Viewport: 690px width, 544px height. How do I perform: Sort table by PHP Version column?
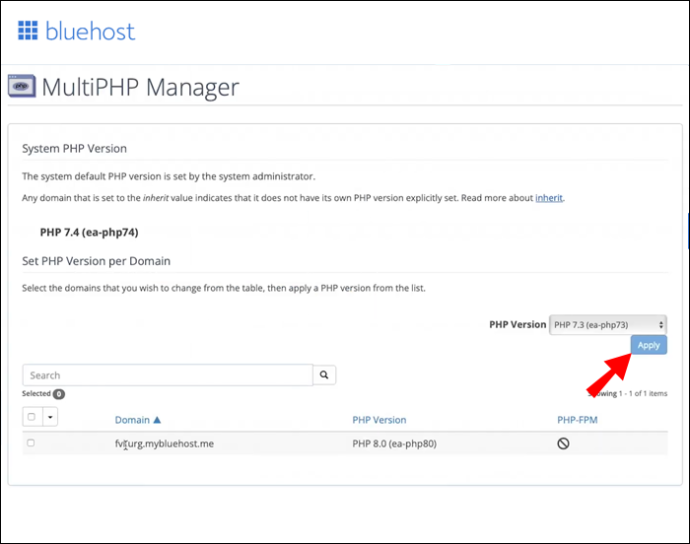pyautogui.click(x=379, y=420)
